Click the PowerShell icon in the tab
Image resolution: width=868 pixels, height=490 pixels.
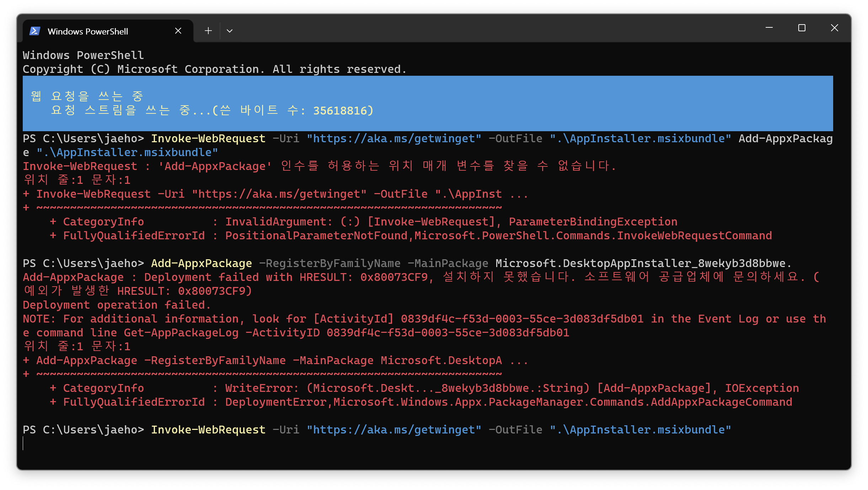pos(34,31)
